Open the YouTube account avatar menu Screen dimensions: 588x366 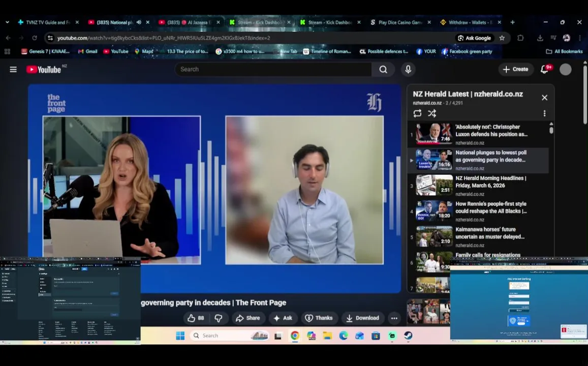point(566,69)
